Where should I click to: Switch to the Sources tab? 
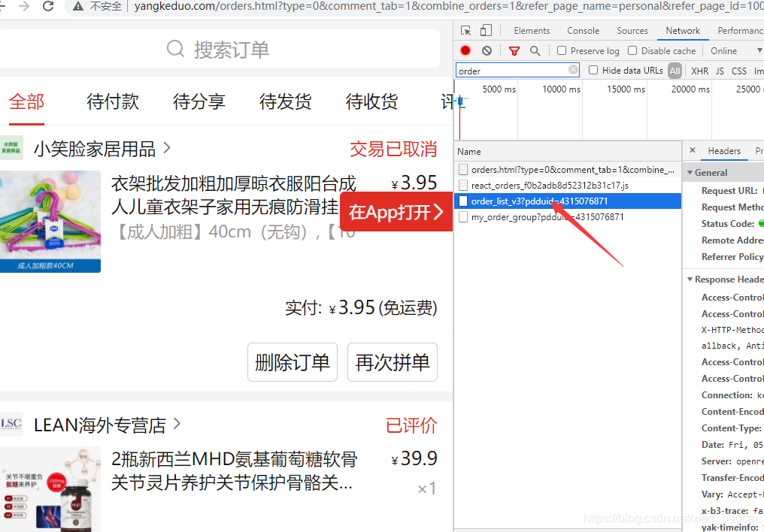pyautogui.click(x=632, y=31)
